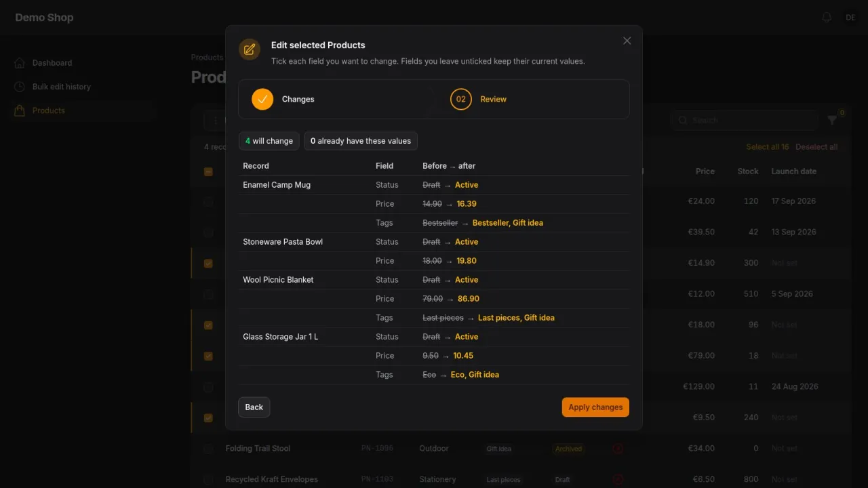Toggle checkbox in the Folding Trail Stool row
This screenshot has width=868, height=488.
pyautogui.click(x=208, y=449)
